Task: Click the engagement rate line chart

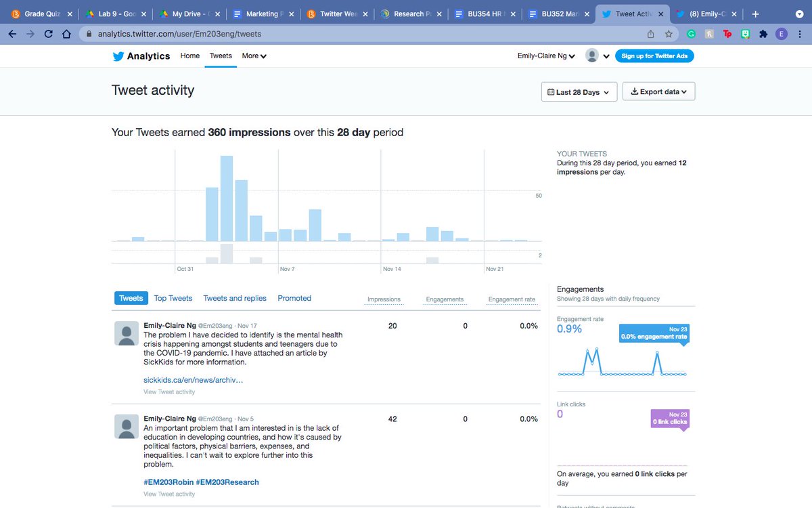Action: [622, 362]
